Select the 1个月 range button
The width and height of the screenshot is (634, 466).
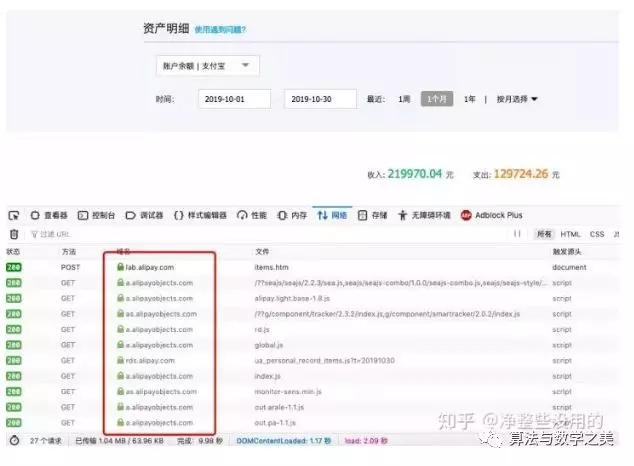437,99
